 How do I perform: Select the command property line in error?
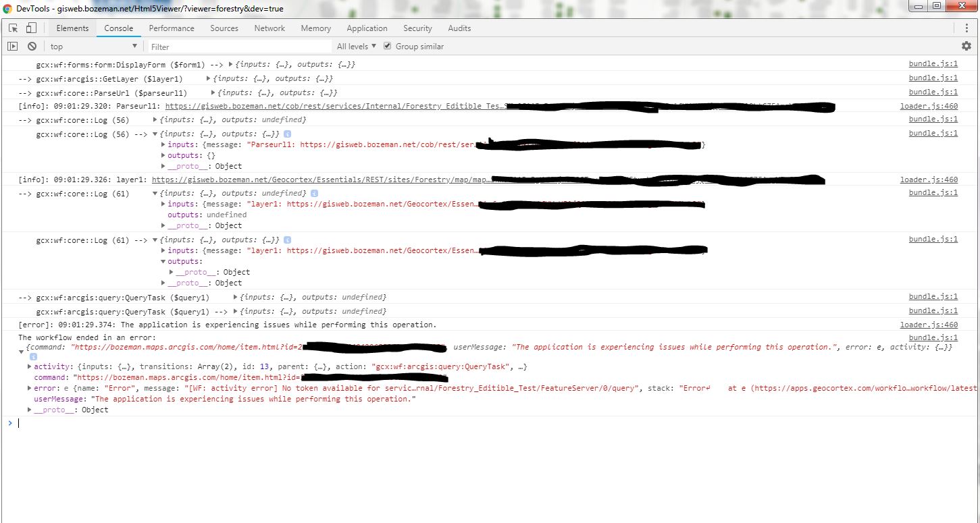pyautogui.click(x=240, y=377)
